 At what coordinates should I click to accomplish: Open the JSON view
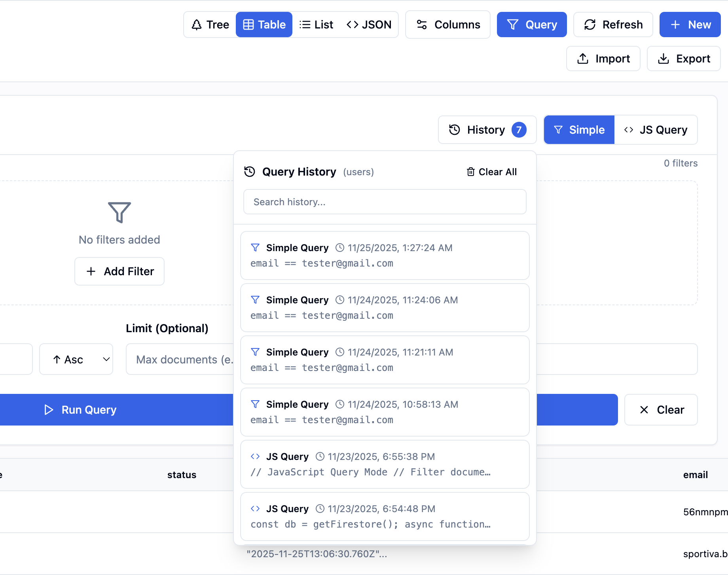point(368,25)
